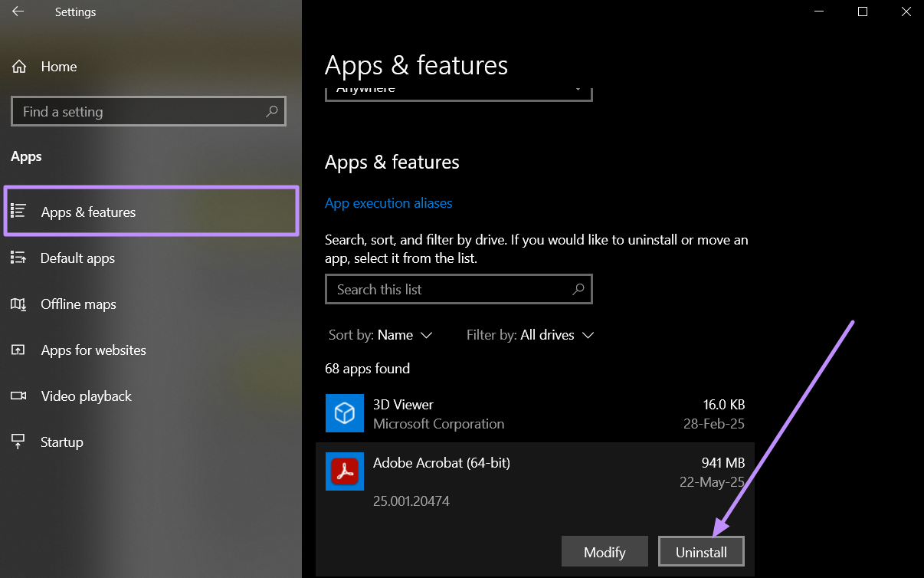
Task: Open Apps for websites settings
Action: tap(151, 350)
